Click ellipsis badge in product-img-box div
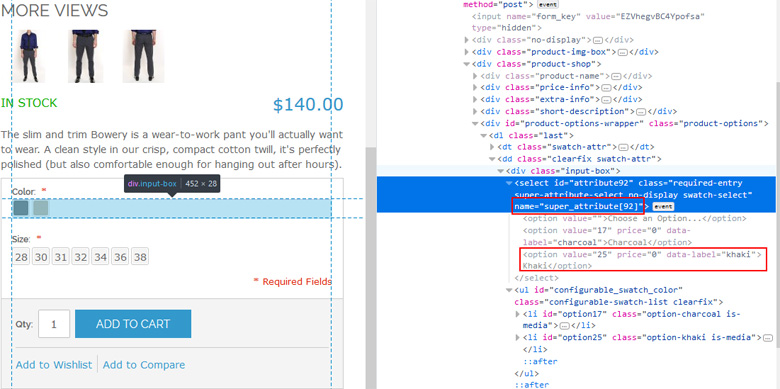This screenshot has width=780, height=389. [623, 52]
